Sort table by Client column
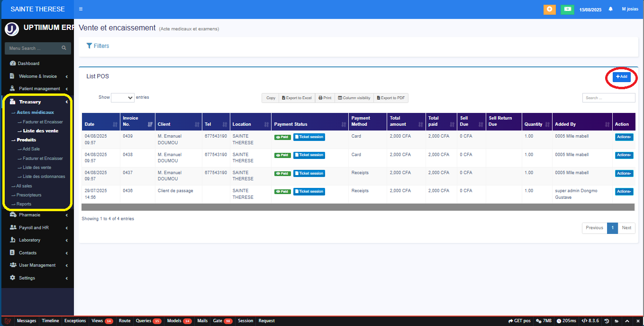644x326 pixels. (178, 121)
